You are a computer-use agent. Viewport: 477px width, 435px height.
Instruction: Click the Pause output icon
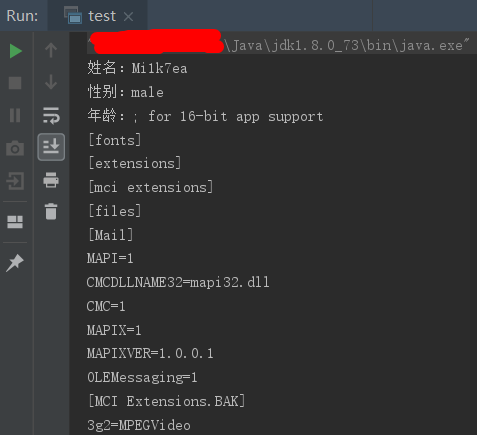point(15,115)
